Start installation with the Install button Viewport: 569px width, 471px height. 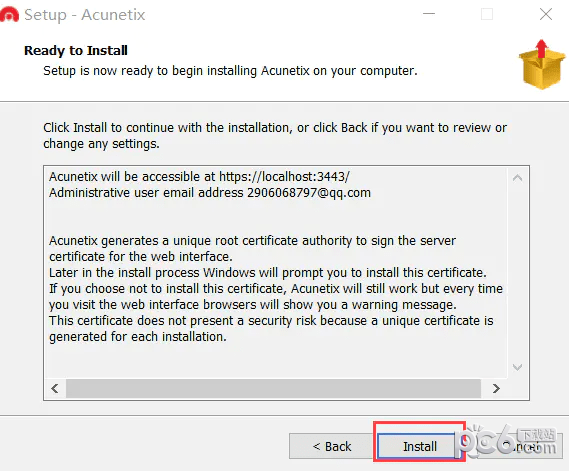(x=420, y=446)
